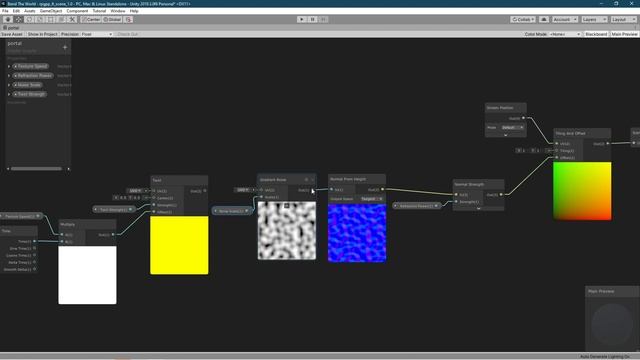
Task: Select the Hand tool in Unity toolbar
Action: (x=8, y=20)
